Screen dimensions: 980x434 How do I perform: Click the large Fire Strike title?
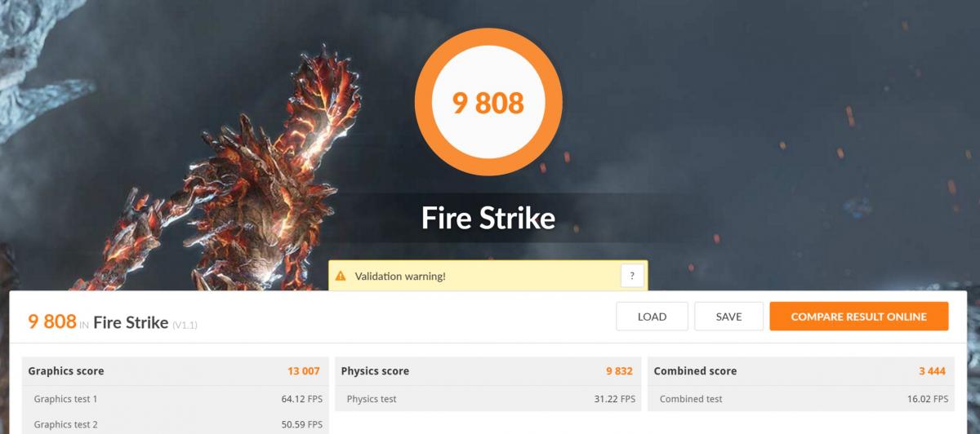coord(488,218)
